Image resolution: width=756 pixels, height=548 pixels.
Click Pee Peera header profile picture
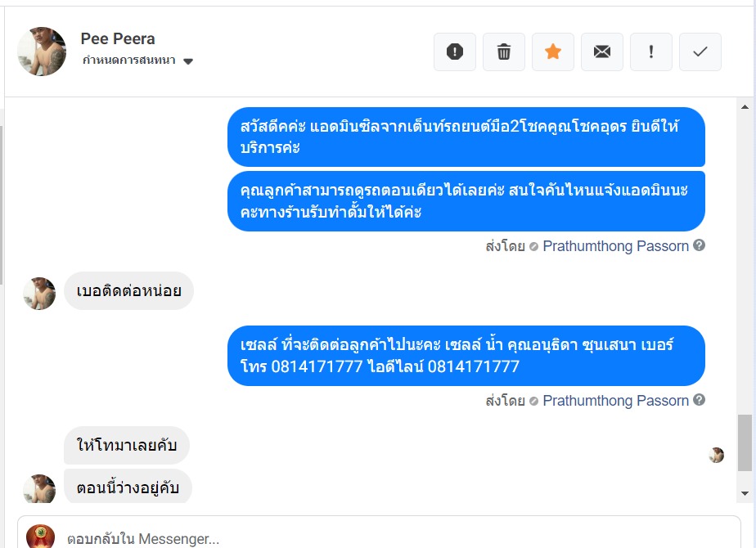coord(42,51)
